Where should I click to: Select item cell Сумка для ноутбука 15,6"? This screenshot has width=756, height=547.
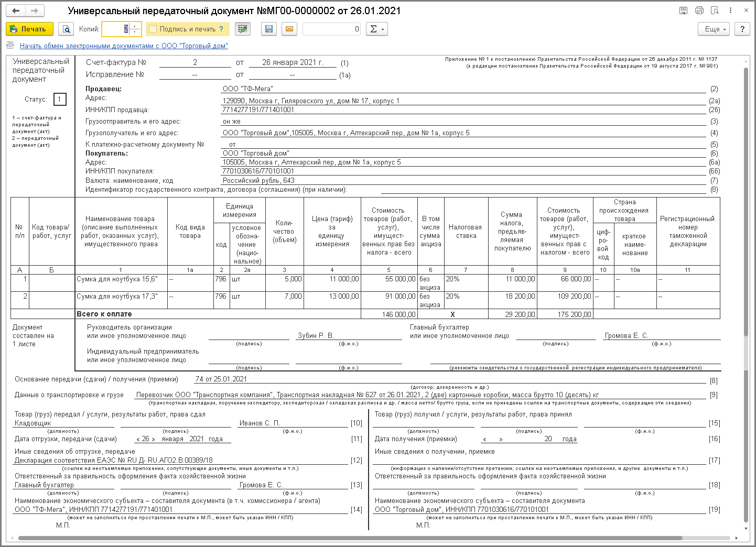coord(122,283)
